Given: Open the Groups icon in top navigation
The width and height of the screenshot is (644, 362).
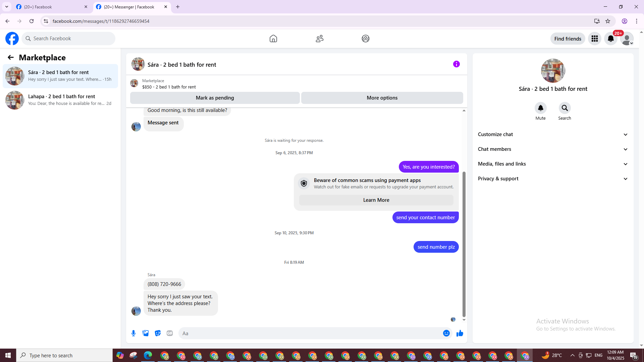Looking at the screenshot, I should pyautogui.click(x=366, y=39).
